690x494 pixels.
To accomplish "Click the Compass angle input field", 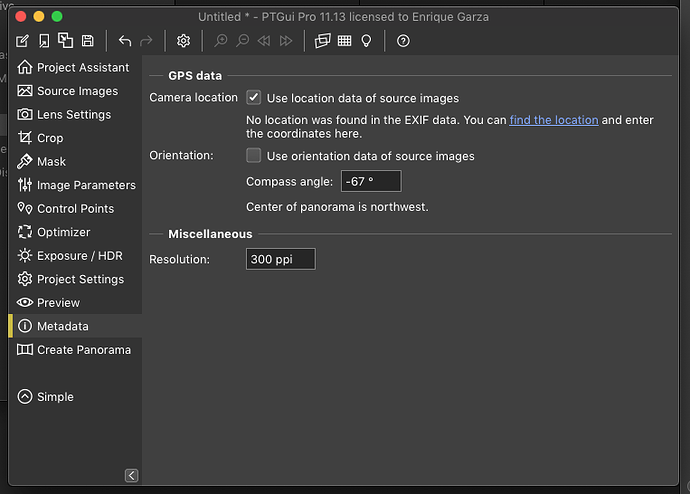I will [x=370, y=182].
